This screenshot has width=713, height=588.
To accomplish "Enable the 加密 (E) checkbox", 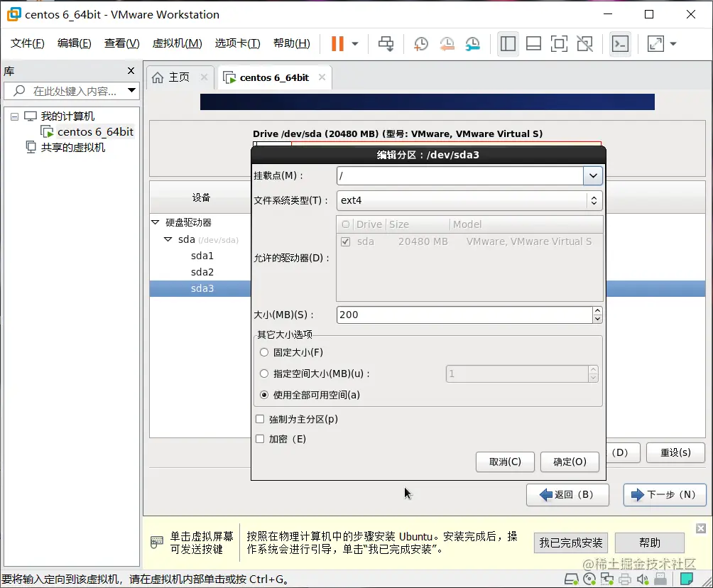I will click(260, 439).
